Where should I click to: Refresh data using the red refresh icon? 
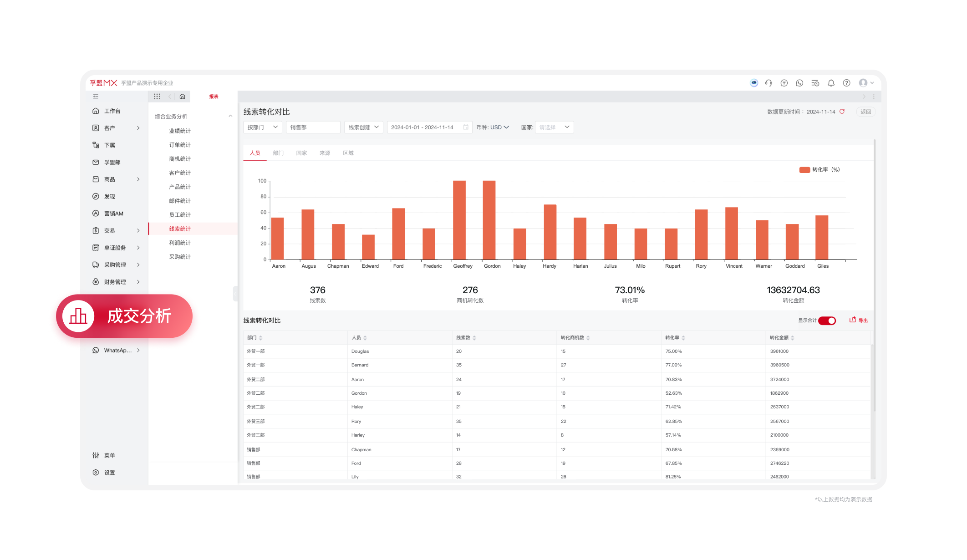[842, 112]
